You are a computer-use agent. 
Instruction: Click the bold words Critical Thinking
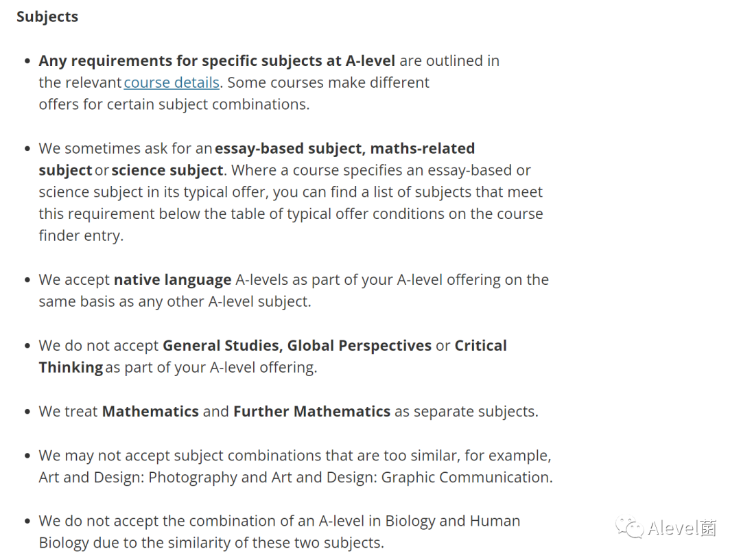click(480, 345)
